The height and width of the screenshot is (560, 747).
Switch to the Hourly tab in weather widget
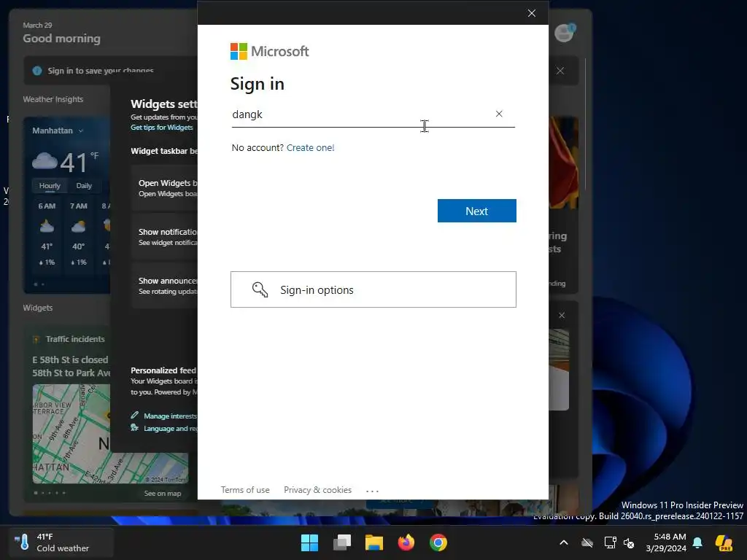(x=50, y=186)
